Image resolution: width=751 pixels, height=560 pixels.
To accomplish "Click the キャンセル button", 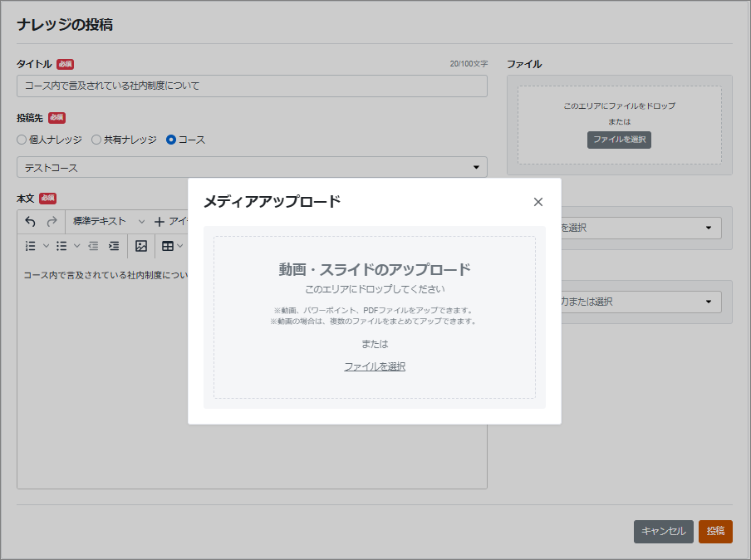I will tap(663, 532).
